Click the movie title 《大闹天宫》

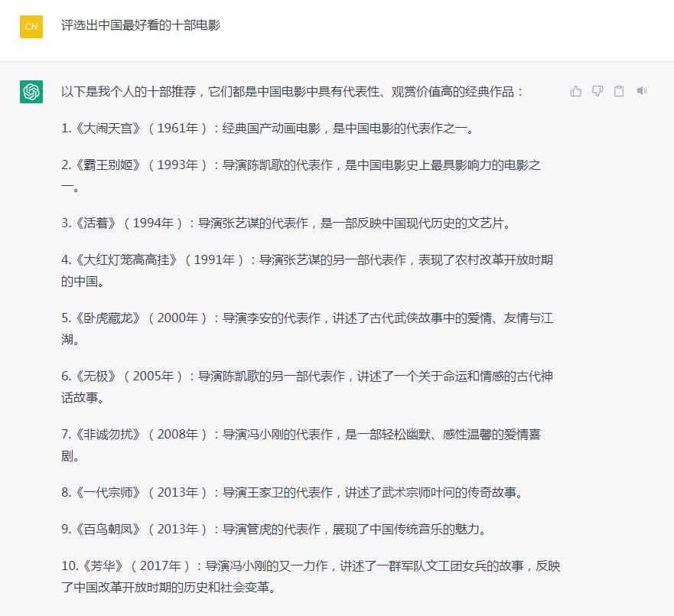[x=99, y=129]
